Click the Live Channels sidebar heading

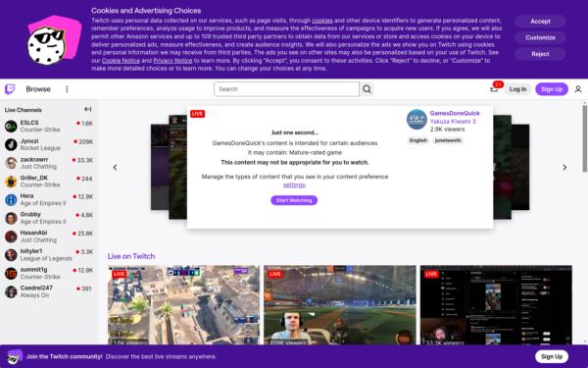(24, 110)
